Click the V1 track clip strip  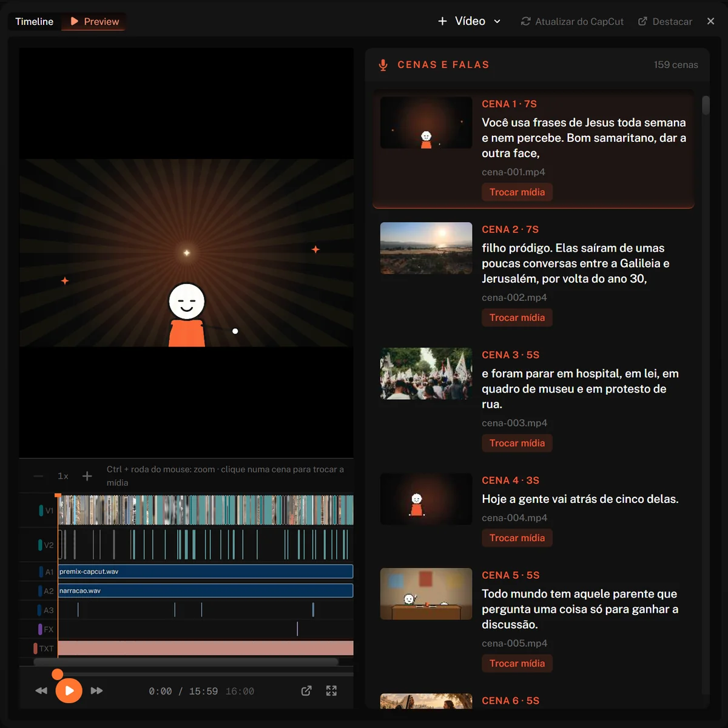206,510
